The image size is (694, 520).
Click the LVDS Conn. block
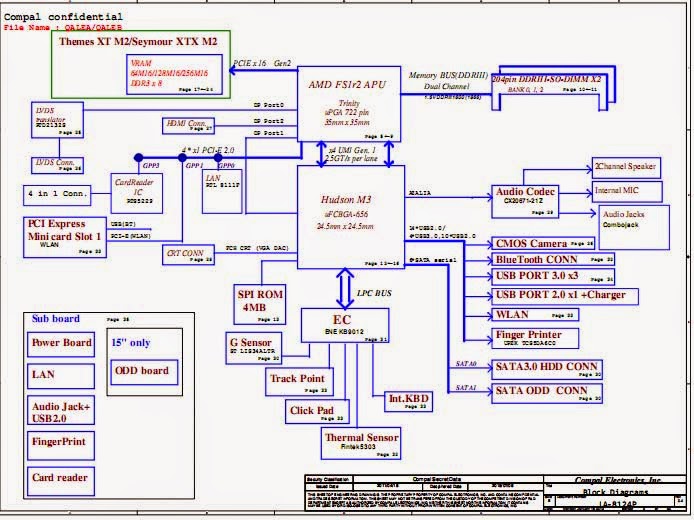58,165
